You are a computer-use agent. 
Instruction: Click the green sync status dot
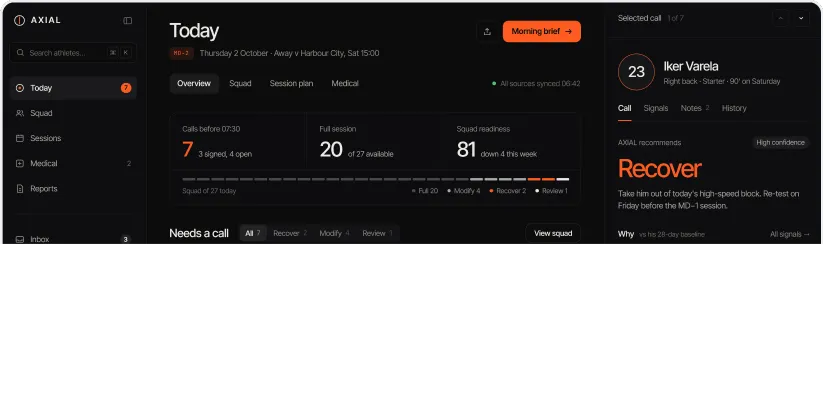coord(494,83)
